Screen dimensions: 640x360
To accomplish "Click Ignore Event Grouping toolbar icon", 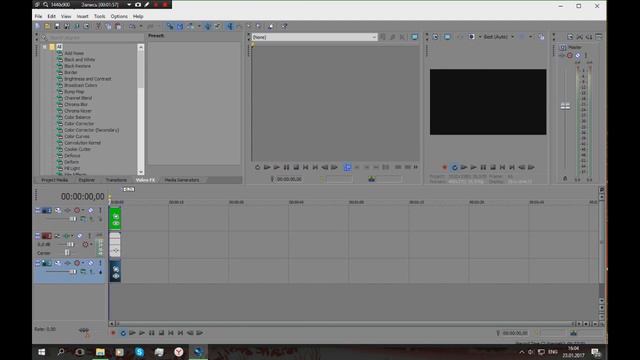I will pos(217,27).
